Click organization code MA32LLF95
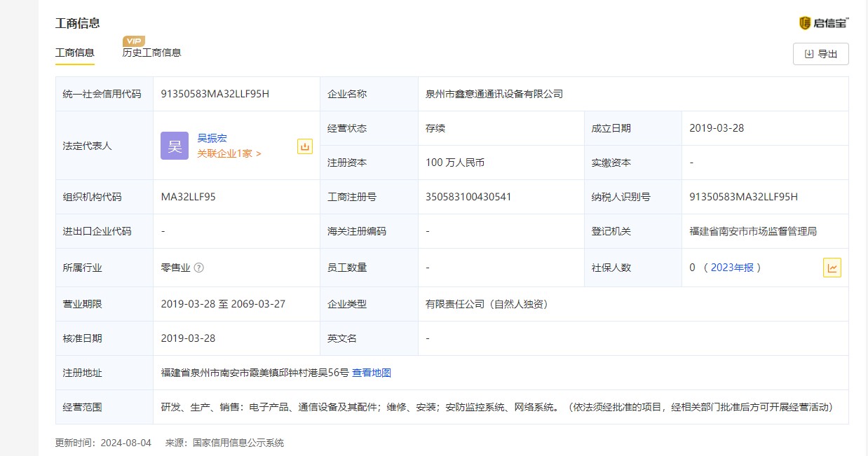This screenshot has width=868, height=456. coord(189,197)
